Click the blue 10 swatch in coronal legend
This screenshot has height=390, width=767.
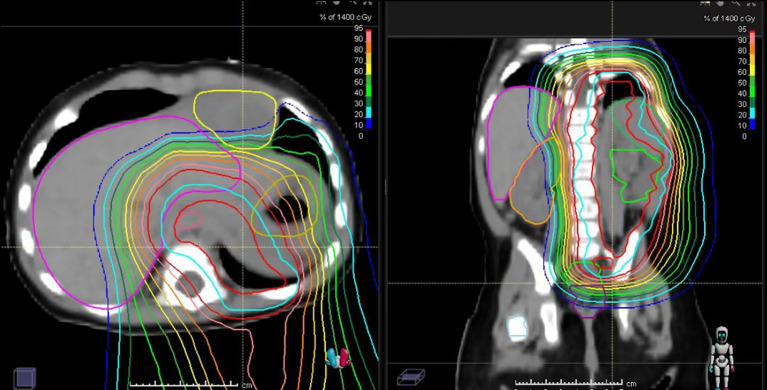[x=752, y=123]
